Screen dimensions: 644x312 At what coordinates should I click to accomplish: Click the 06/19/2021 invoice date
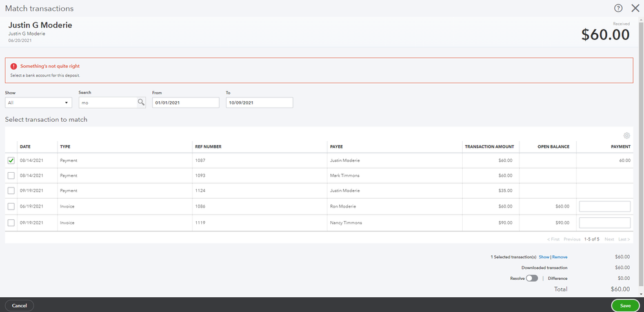click(32, 206)
